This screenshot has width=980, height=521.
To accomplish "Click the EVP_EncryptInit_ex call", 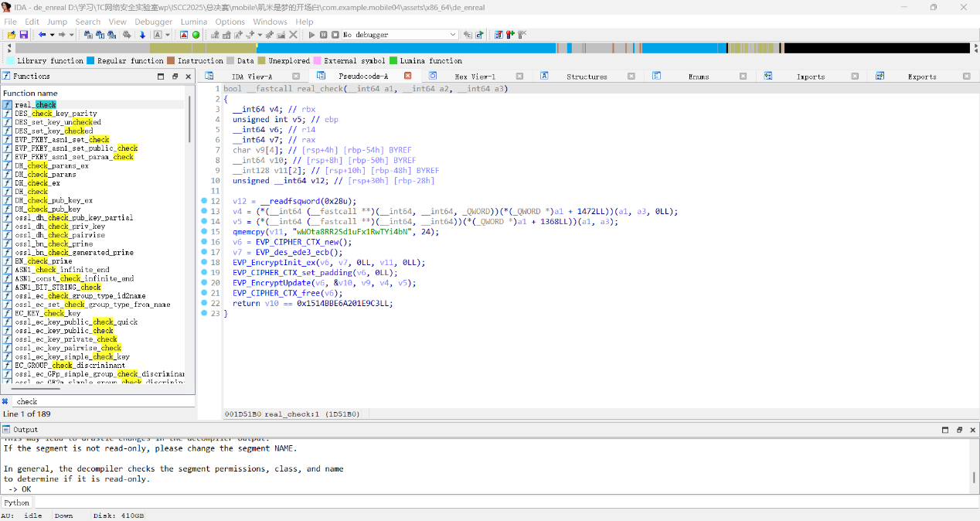I will 274,262.
